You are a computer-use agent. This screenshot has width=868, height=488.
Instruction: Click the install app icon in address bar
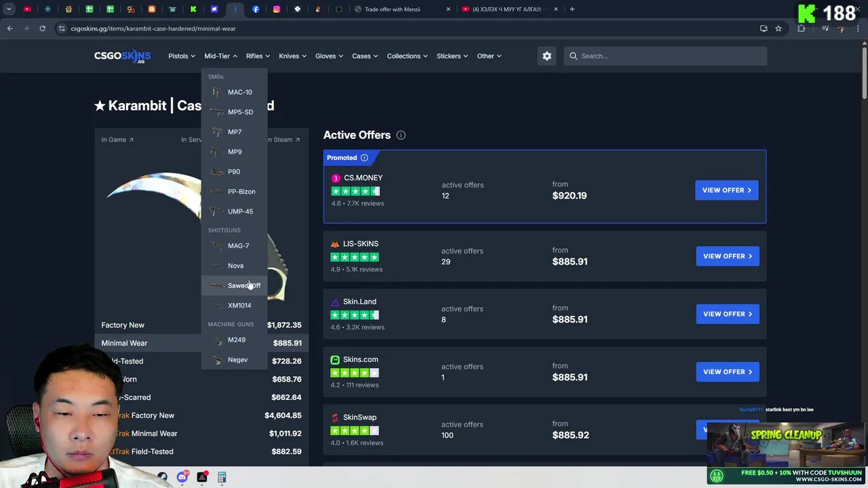(764, 28)
